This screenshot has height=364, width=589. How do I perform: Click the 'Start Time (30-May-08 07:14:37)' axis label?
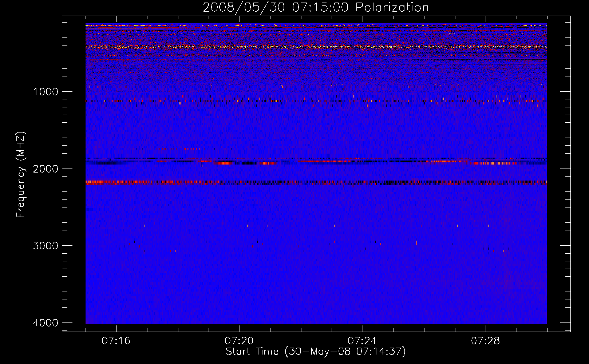tap(316, 352)
